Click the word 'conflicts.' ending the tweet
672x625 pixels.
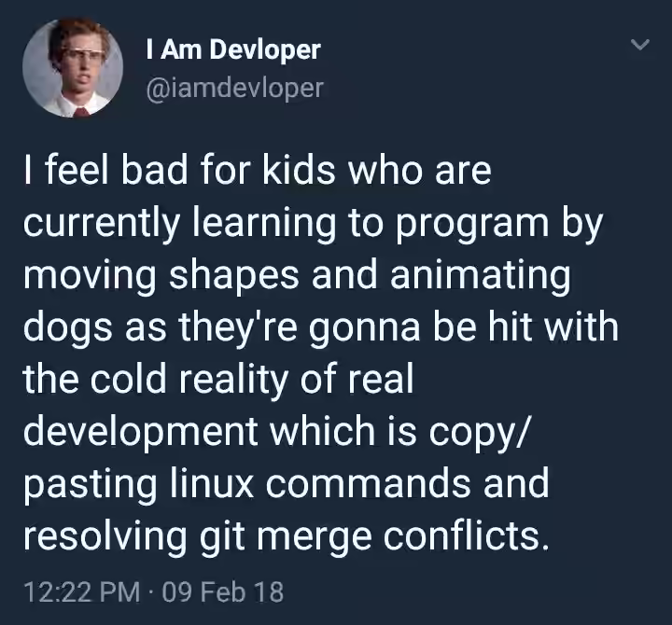click(467, 535)
